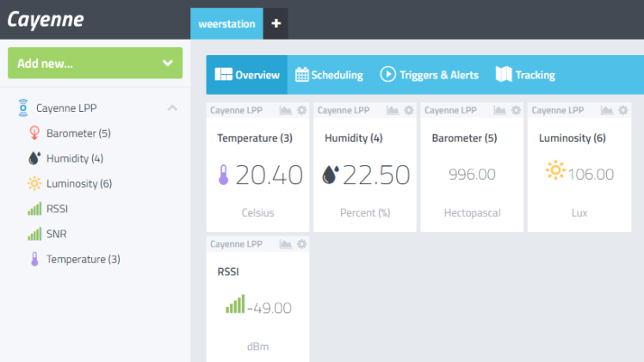The height and width of the screenshot is (362, 644).
Task: Click gear icon on Barometer widget
Action: click(516, 110)
